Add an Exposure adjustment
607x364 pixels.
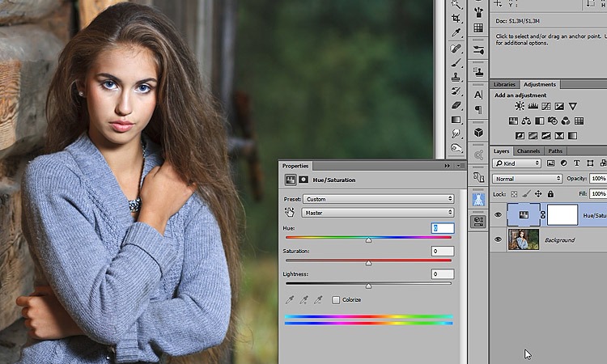[x=559, y=106]
